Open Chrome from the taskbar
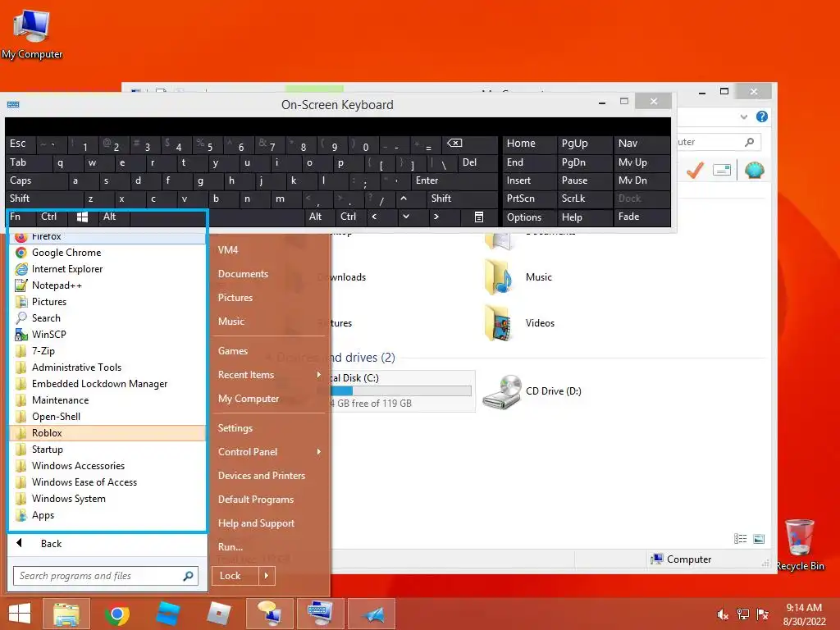 point(116,614)
